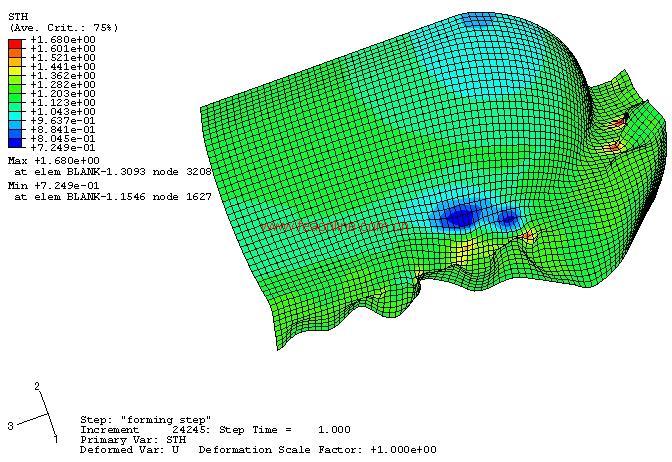The width and height of the screenshot is (672, 462).
Task: Select the +1.680e+00 legend value label
Action: click(x=63, y=39)
